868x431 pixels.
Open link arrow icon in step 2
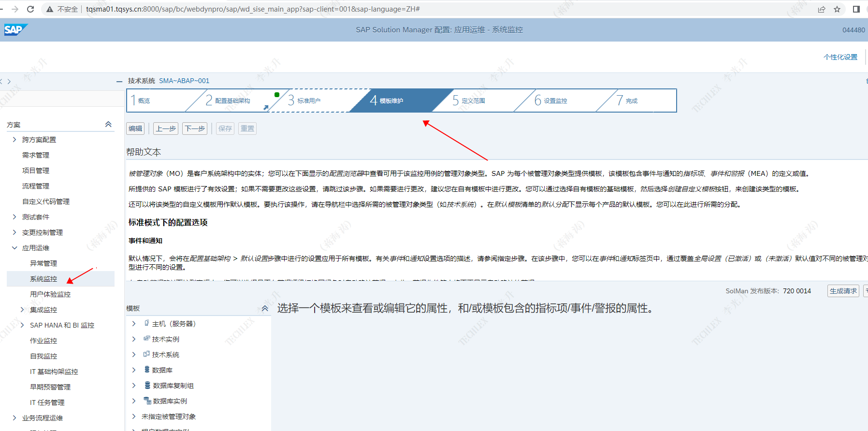266,108
